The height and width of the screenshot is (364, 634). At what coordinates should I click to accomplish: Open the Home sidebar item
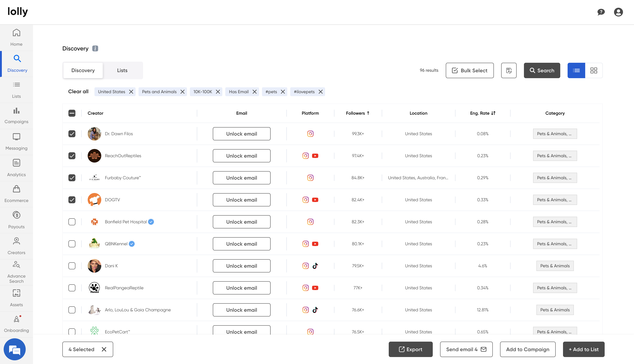tap(17, 37)
